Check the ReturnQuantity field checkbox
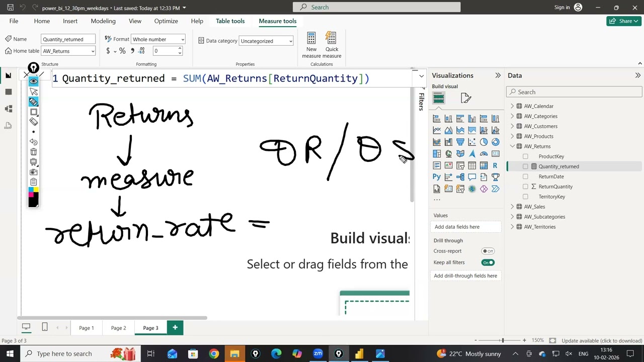This screenshot has height=362, width=644. pyautogui.click(x=525, y=187)
